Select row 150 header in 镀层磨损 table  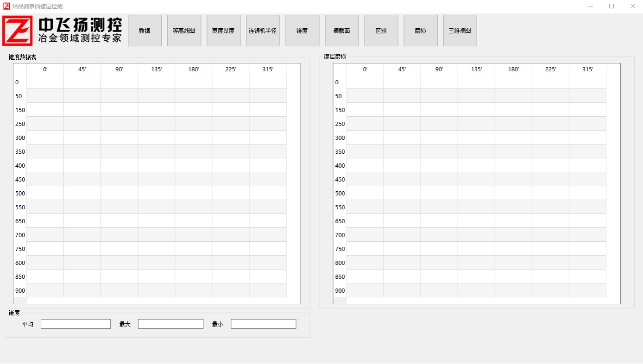tap(340, 110)
